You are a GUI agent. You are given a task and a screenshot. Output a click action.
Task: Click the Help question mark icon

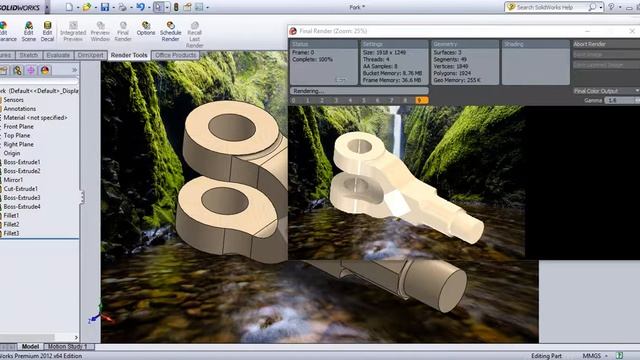tap(611, 7)
